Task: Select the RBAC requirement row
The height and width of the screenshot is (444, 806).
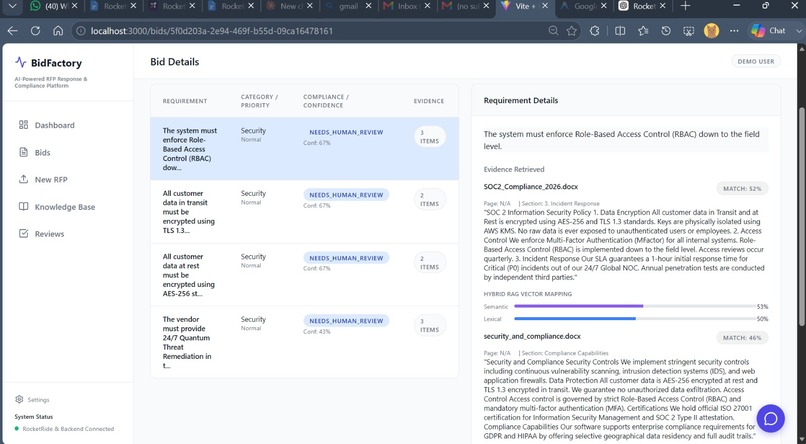Action: [x=304, y=149]
